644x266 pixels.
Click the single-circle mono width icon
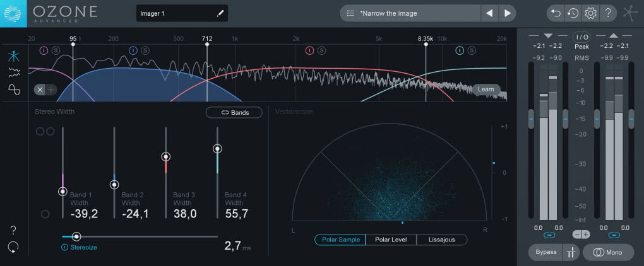tap(45, 214)
